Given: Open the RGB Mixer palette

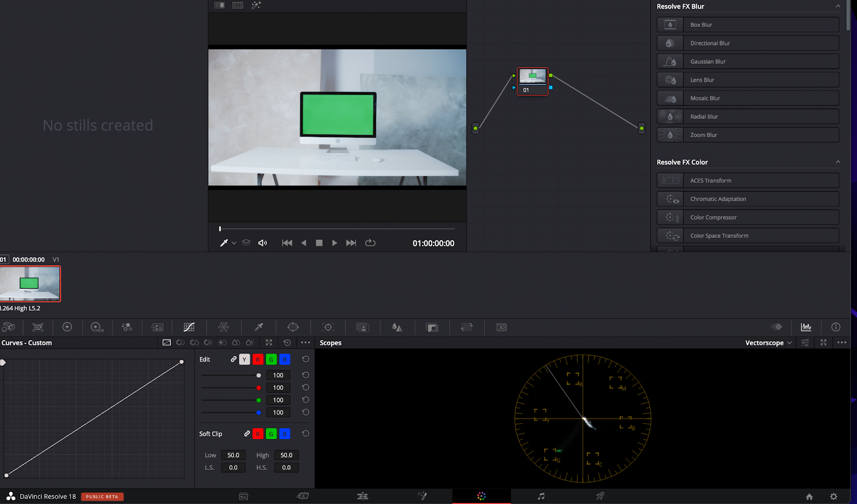Looking at the screenshot, I should pyautogui.click(x=126, y=327).
